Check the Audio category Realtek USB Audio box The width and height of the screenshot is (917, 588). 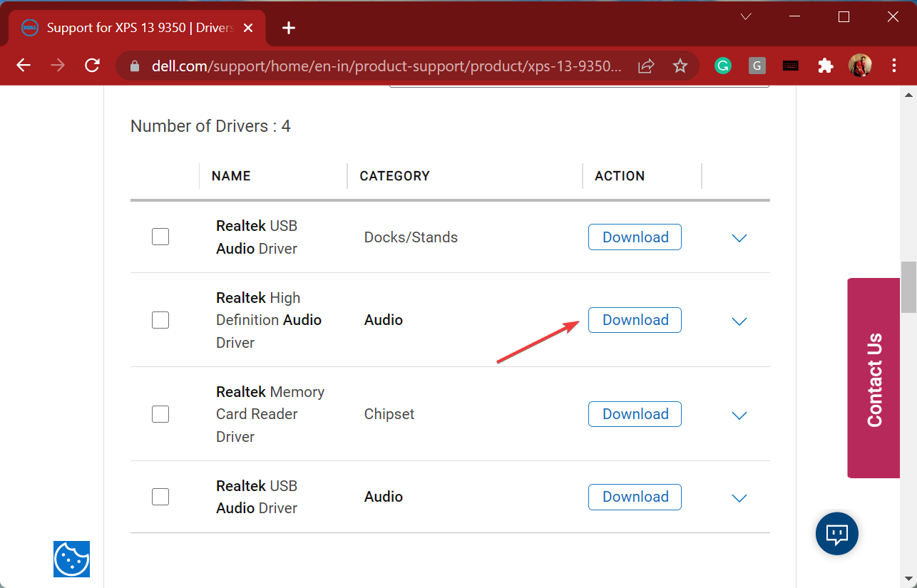(x=160, y=497)
